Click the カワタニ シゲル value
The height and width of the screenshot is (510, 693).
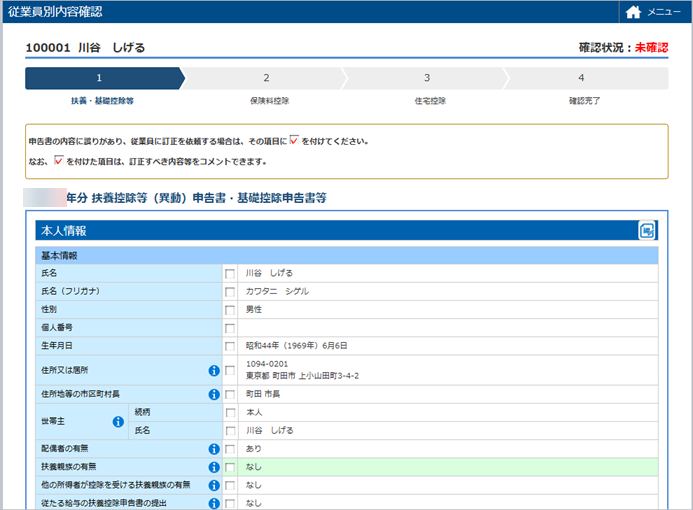[277, 291]
